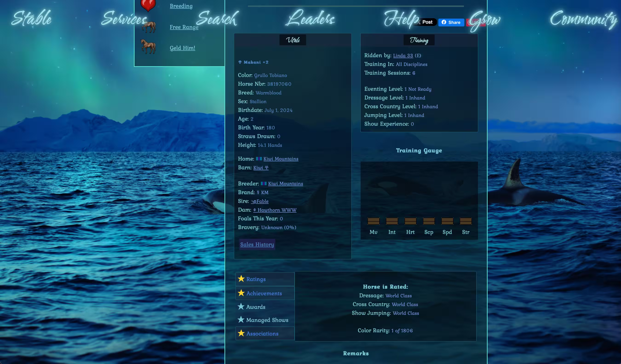Open the Sales History link
This screenshot has width=621, height=364.
pyautogui.click(x=257, y=245)
